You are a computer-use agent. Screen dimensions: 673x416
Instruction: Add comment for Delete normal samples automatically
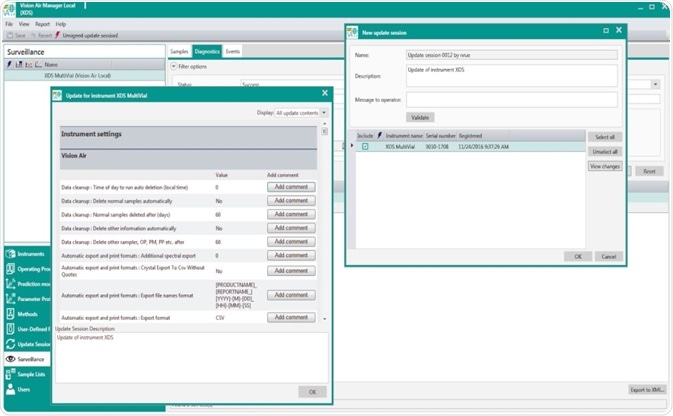point(291,200)
